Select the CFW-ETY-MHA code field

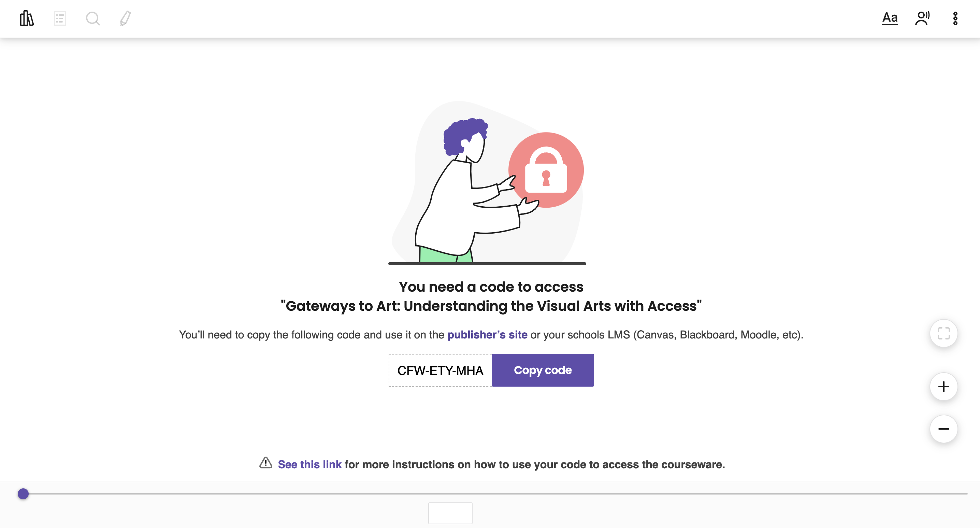point(440,370)
